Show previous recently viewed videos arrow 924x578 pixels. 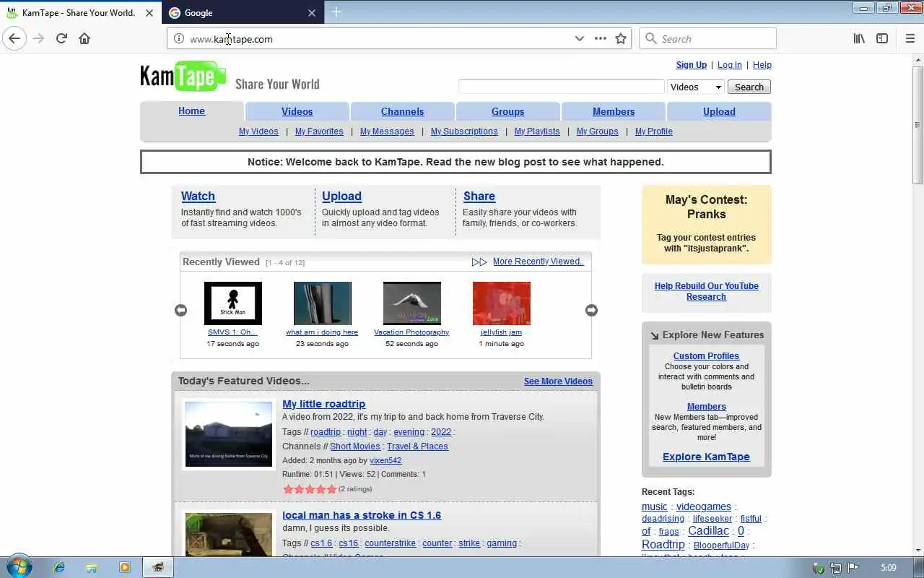(180, 310)
